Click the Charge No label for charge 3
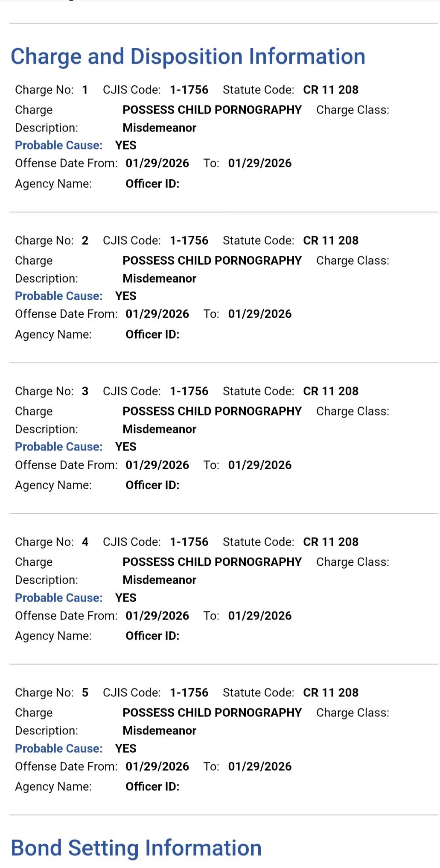 point(44,392)
